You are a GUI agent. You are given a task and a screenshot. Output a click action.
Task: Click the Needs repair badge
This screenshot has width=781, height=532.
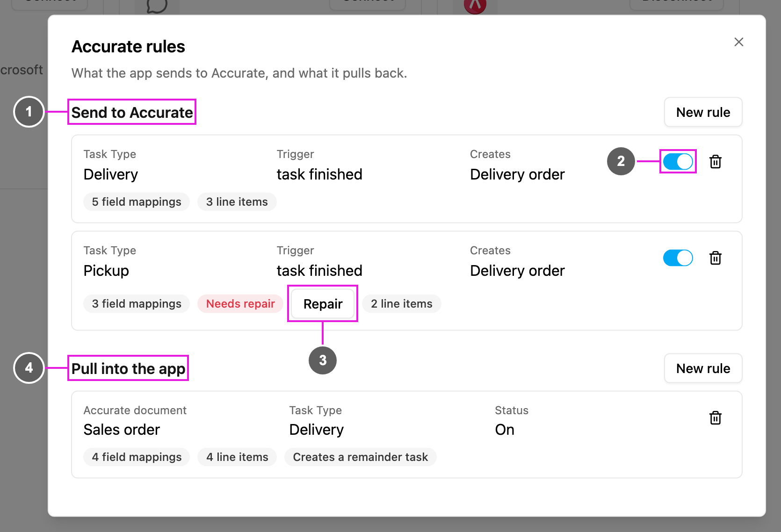(x=240, y=304)
